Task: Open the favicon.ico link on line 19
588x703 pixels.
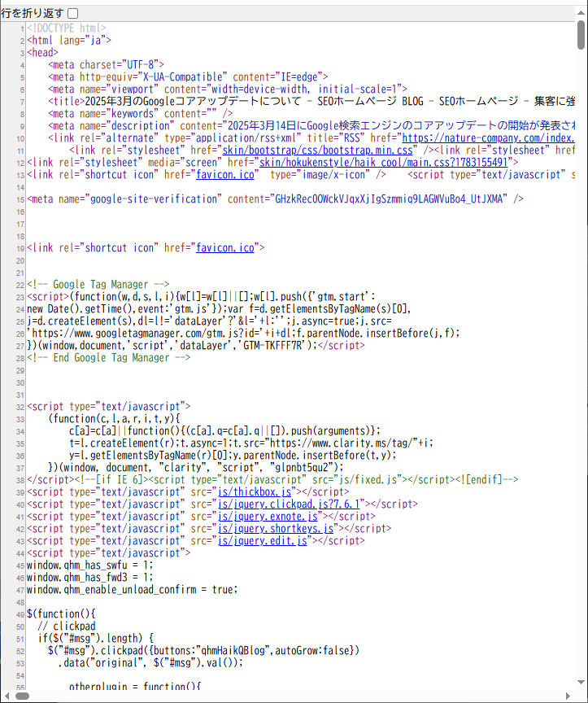Action: [x=225, y=247]
